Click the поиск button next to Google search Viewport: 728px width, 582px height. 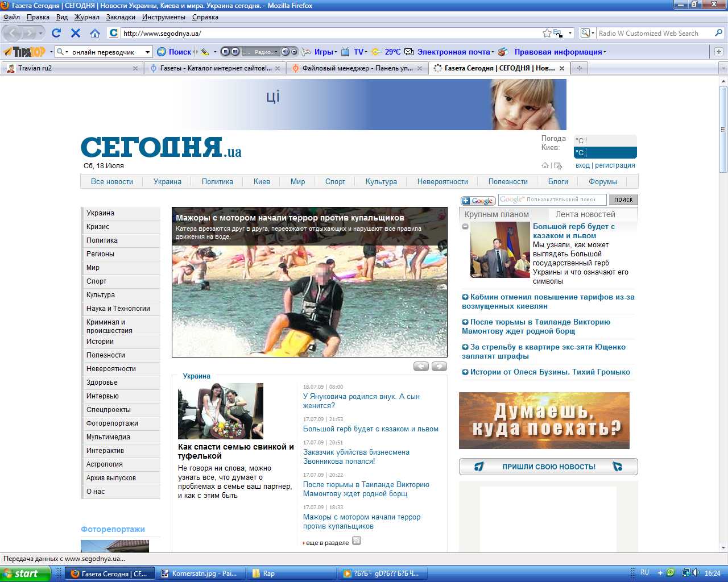coord(623,199)
